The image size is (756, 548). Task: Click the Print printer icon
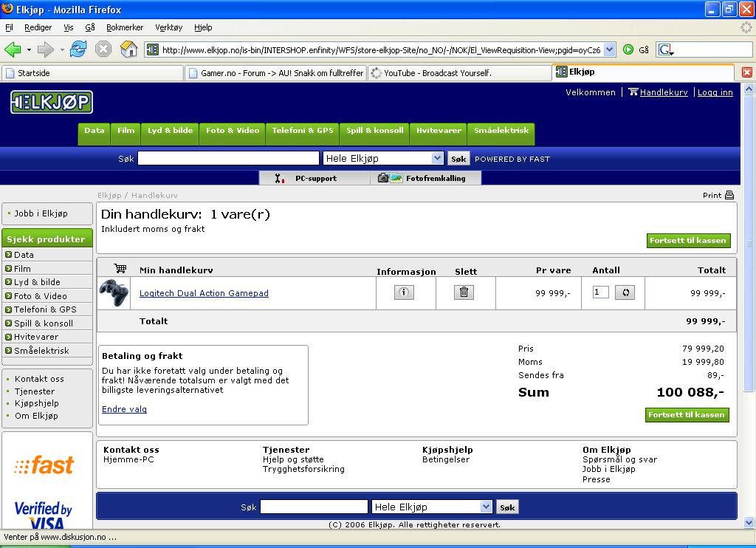[x=729, y=195]
